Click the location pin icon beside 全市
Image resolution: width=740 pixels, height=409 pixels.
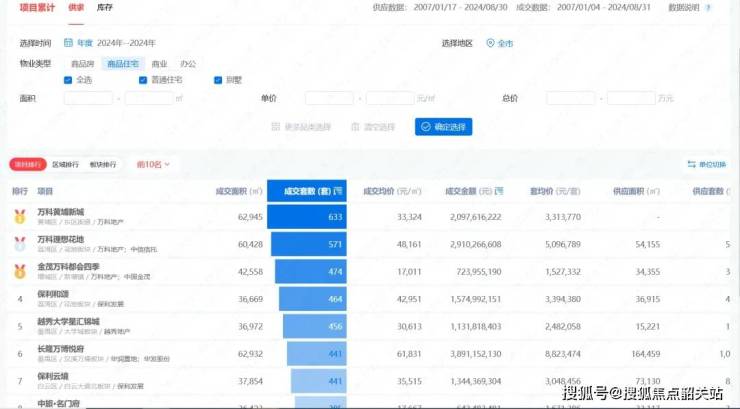click(x=490, y=43)
